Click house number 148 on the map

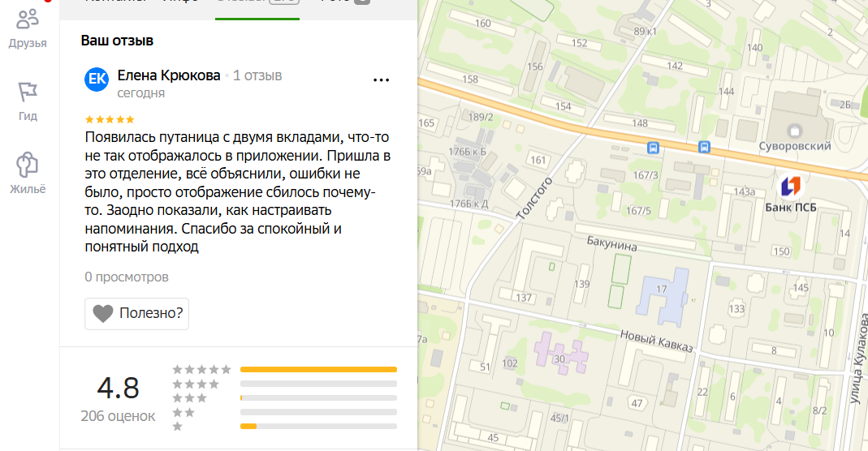tap(639, 122)
